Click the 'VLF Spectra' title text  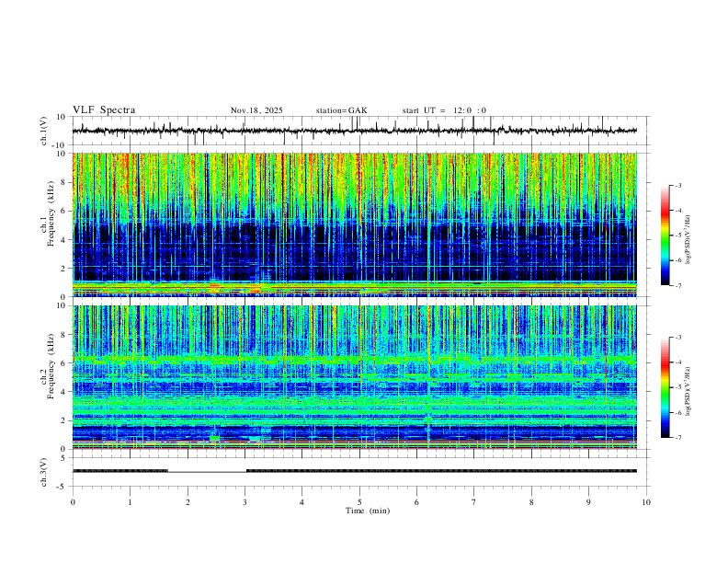click(x=104, y=109)
